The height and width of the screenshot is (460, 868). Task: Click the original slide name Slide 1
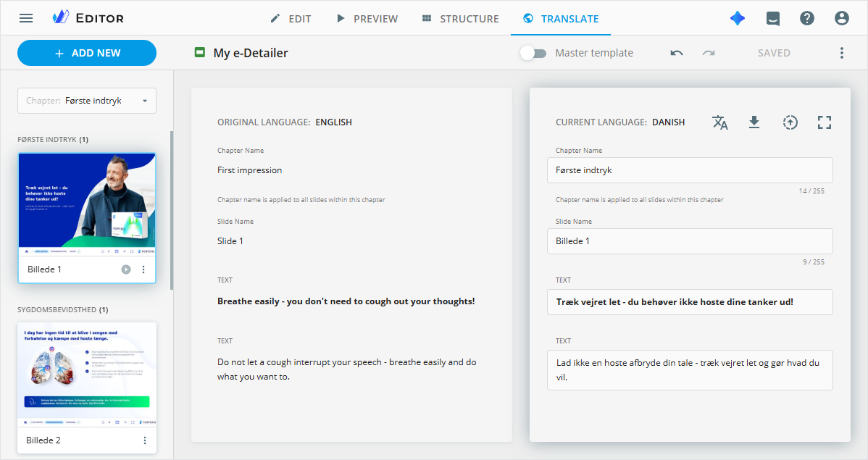pos(230,241)
